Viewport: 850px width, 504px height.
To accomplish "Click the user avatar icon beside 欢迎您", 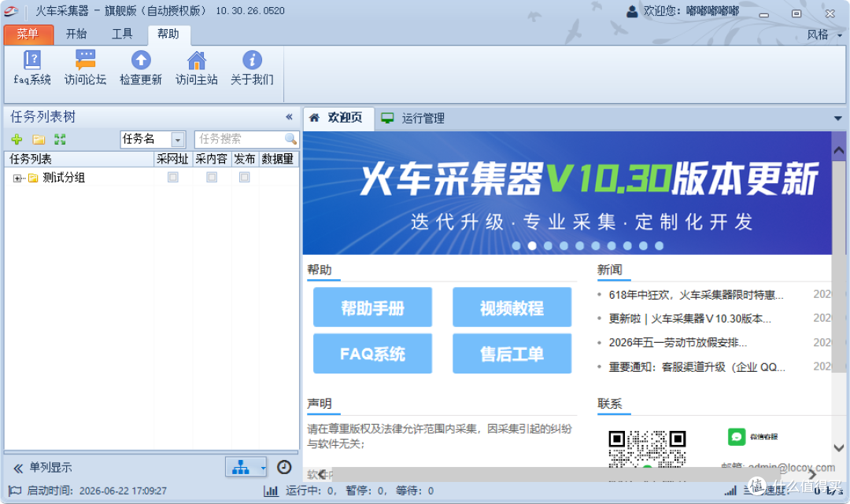I will (632, 11).
